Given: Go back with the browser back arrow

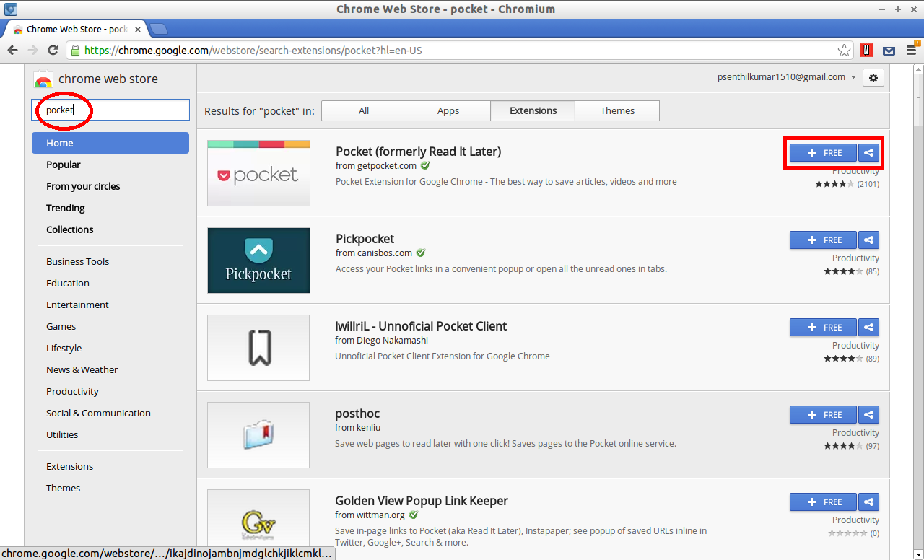Looking at the screenshot, I should coord(12,51).
